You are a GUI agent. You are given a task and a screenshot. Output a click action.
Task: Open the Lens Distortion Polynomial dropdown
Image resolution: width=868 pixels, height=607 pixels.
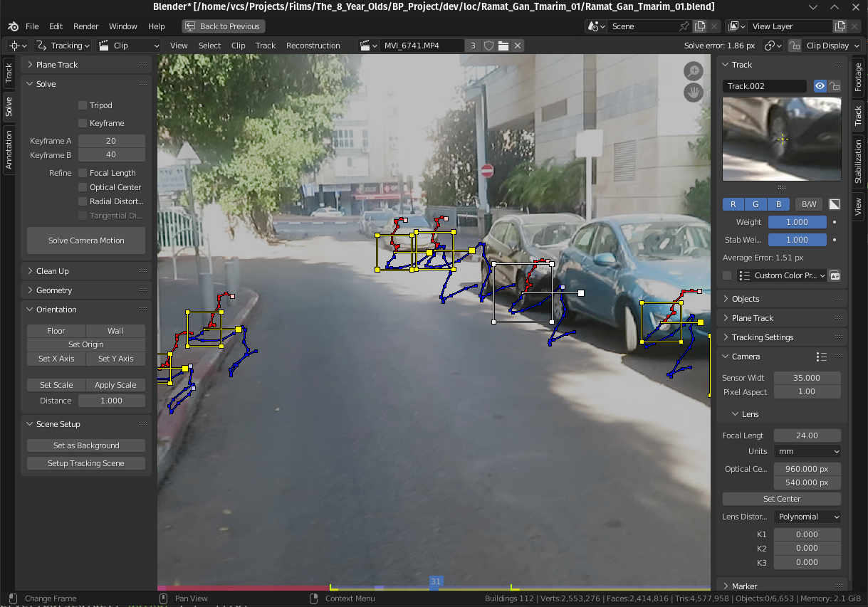coord(807,517)
